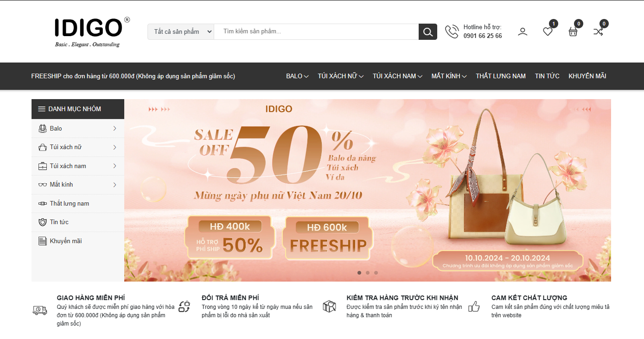Screen dimensions: 644x339
Task: Expand the Túi xách nữ sidebar chevron
Action: pos(115,147)
